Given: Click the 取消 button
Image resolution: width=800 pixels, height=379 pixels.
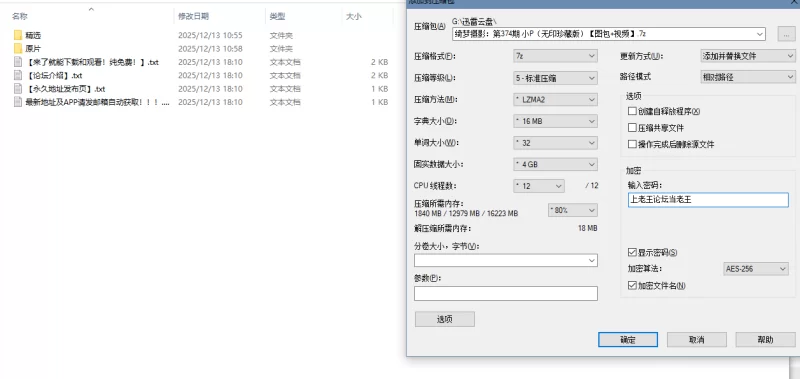Looking at the screenshot, I should (x=696, y=340).
